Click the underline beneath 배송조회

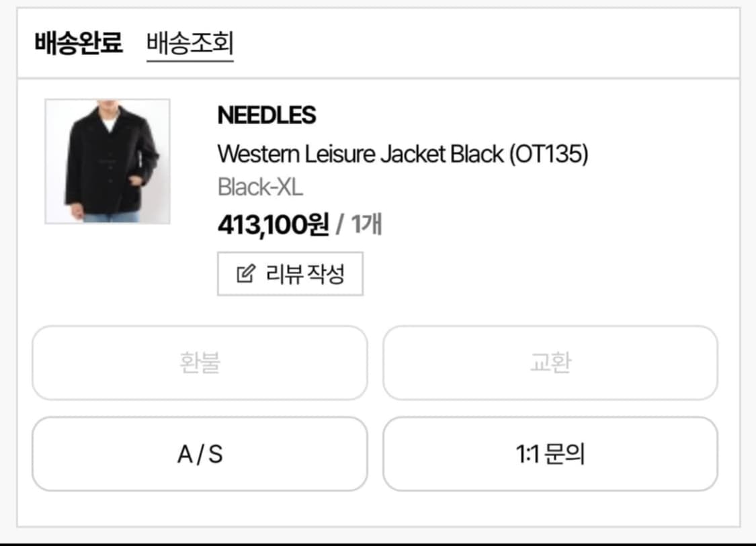(x=190, y=60)
